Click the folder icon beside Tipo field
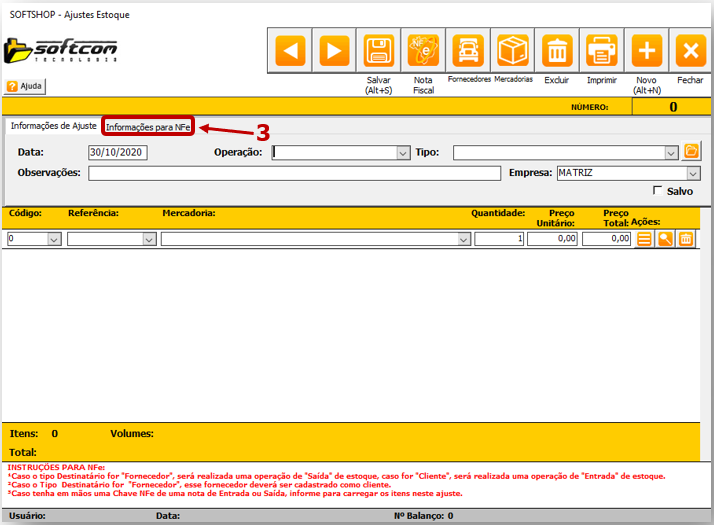The width and height of the screenshot is (714, 525). coord(691,152)
